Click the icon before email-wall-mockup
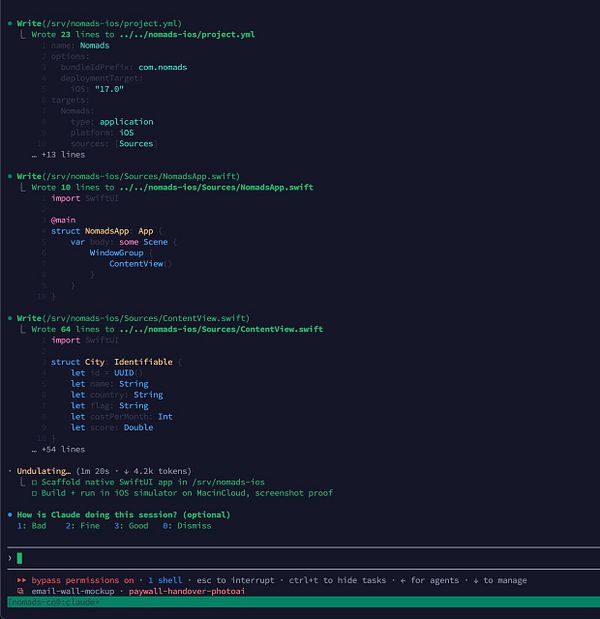This screenshot has height=619, width=600. 21,591
